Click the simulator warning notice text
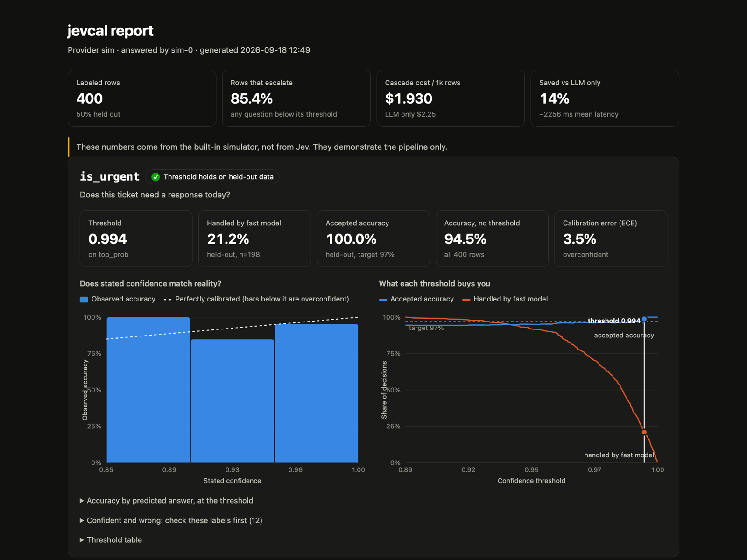This screenshot has height=560, width=747. pyautogui.click(x=262, y=147)
